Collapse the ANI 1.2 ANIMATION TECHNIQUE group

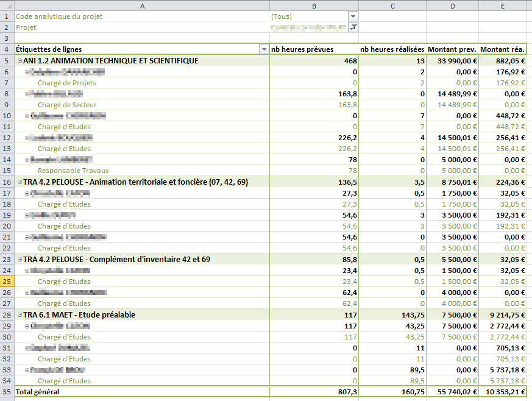pos(20,61)
